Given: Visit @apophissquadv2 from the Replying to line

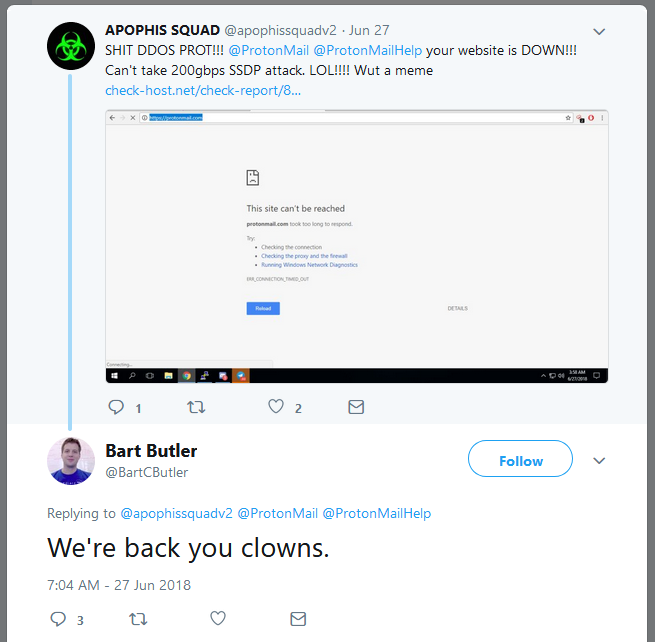Looking at the screenshot, I should click(176, 513).
